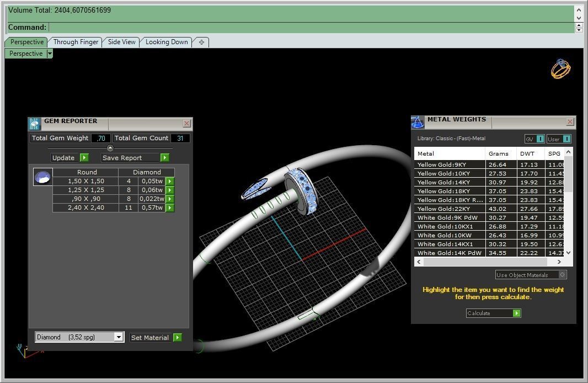Select White Gold:10KW row
This screenshot has height=383, width=588.
489,235
